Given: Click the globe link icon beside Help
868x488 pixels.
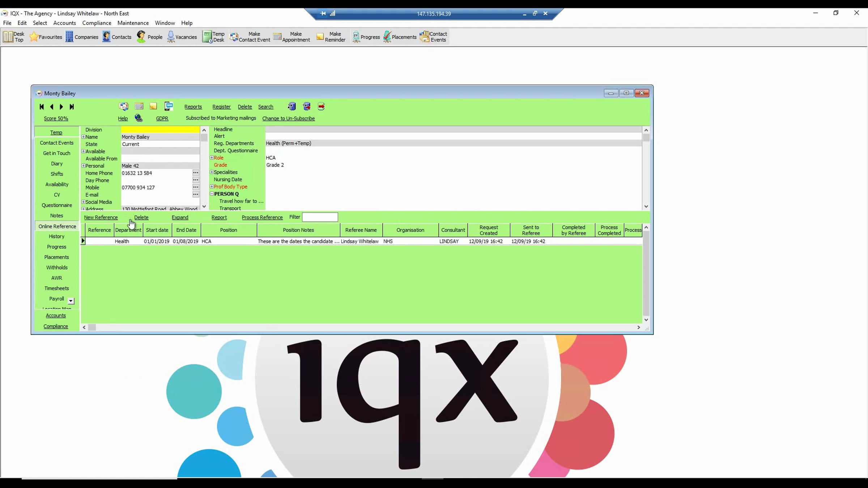Looking at the screenshot, I should (x=139, y=118).
